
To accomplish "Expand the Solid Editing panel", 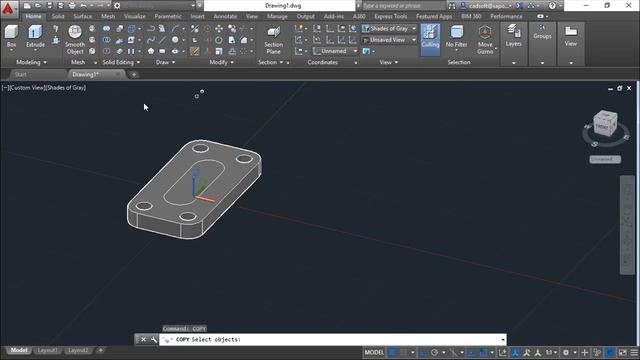I will point(121,62).
